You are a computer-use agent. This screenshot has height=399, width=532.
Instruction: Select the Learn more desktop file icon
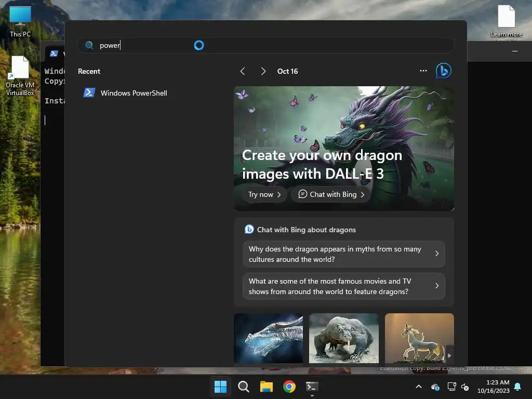[x=506, y=22]
